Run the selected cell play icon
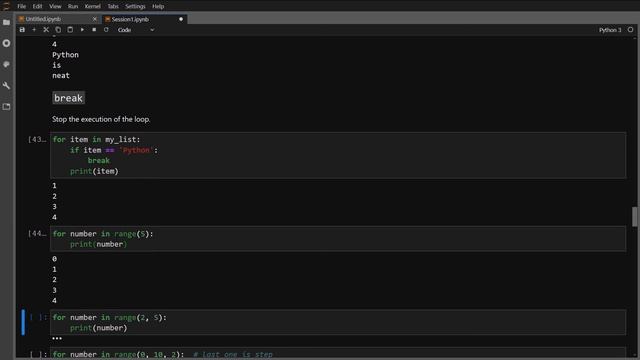 point(82,30)
